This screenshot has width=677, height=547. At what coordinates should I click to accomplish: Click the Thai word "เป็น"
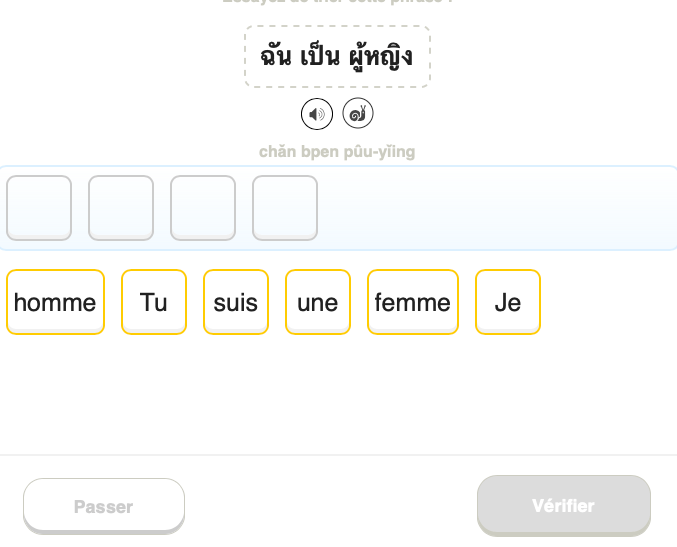[x=319, y=57]
